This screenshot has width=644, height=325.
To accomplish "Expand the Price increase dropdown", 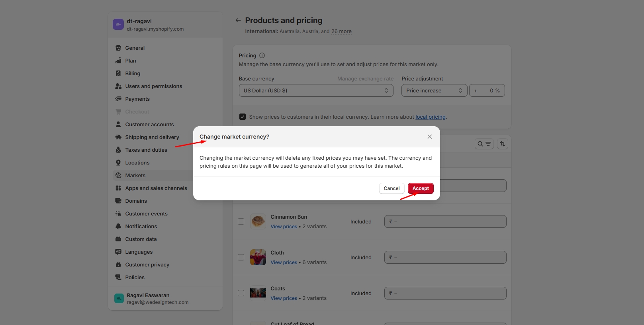I will (434, 90).
